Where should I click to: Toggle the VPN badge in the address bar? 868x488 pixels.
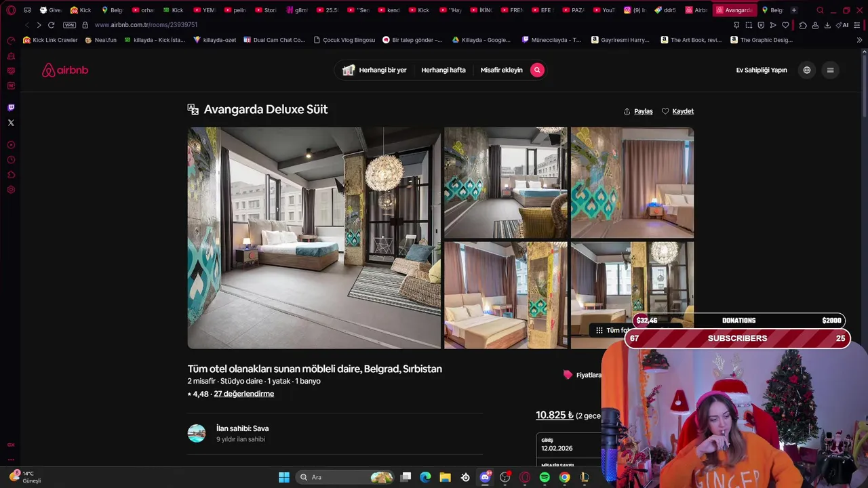click(x=69, y=25)
